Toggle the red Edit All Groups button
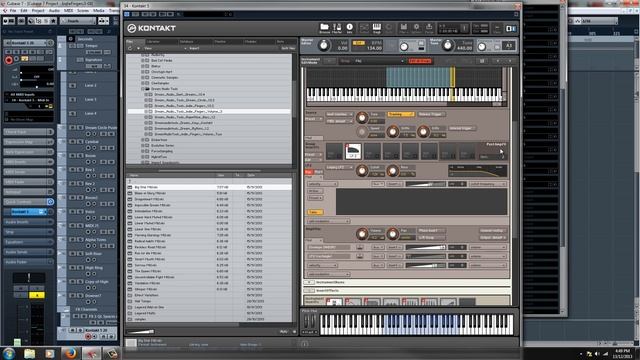The width and height of the screenshot is (640, 360). (x=420, y=61)
